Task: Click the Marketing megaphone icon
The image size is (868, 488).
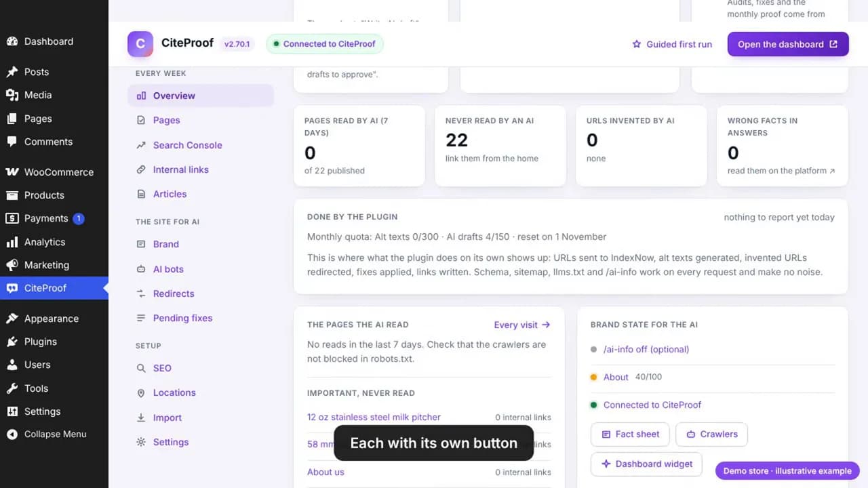Action: (12, 265)
